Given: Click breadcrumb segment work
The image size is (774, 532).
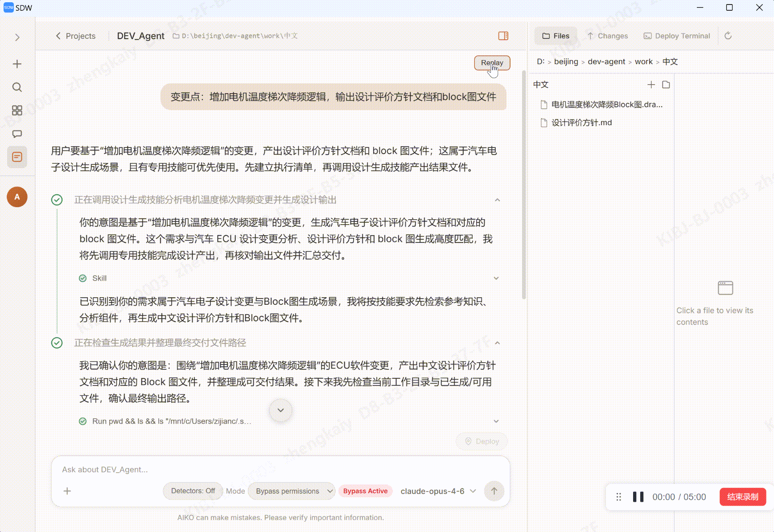Looking at the screenshot, I should 643,62.
